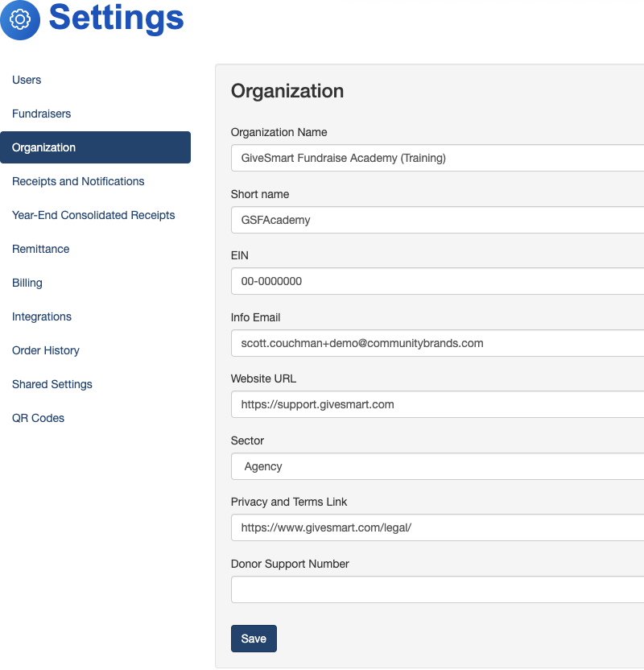
Task: Click the Settings page title
Action: point(116,19)
